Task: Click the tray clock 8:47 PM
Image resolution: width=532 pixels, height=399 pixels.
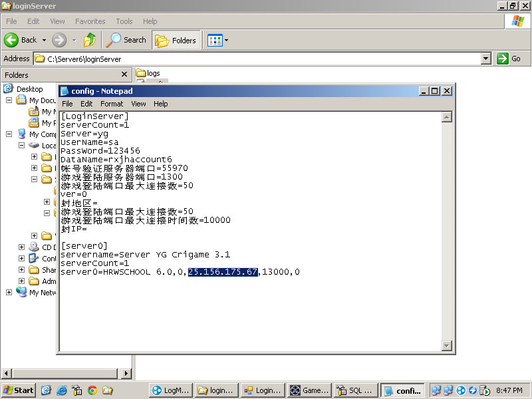Action: (x=509, y=390)
